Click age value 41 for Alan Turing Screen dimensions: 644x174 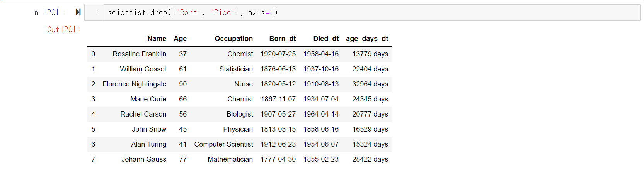click(x=183, y=144)
